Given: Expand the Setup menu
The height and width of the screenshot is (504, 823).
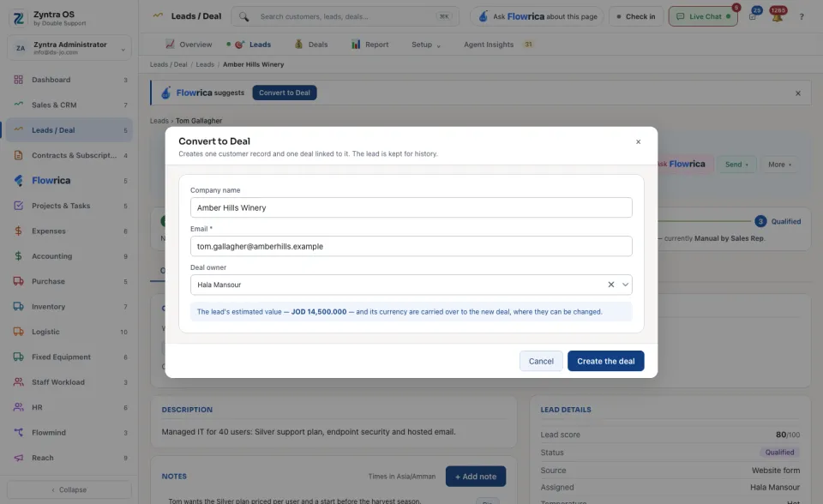Looking at the screenshot, I should click(426, 45).
